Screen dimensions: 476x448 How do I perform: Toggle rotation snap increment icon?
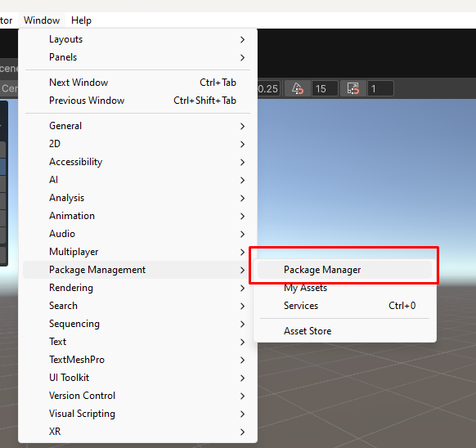pyautogui.click(x=298, y=88)
